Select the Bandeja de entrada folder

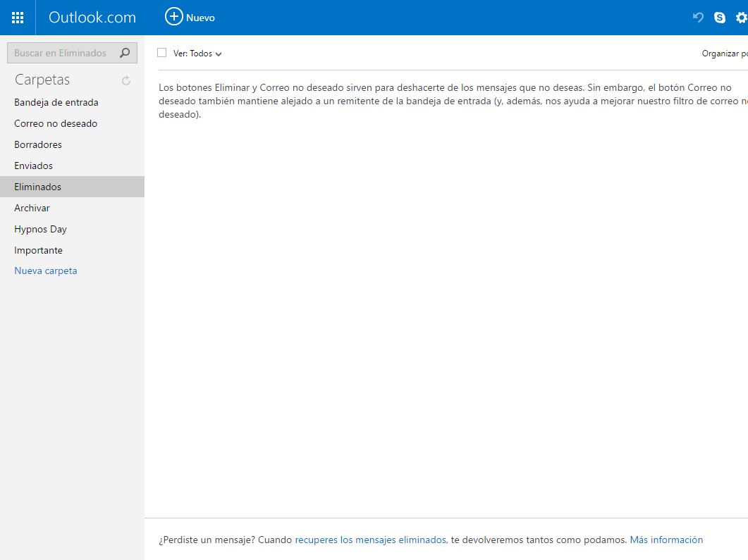click(x=54, y=102)
